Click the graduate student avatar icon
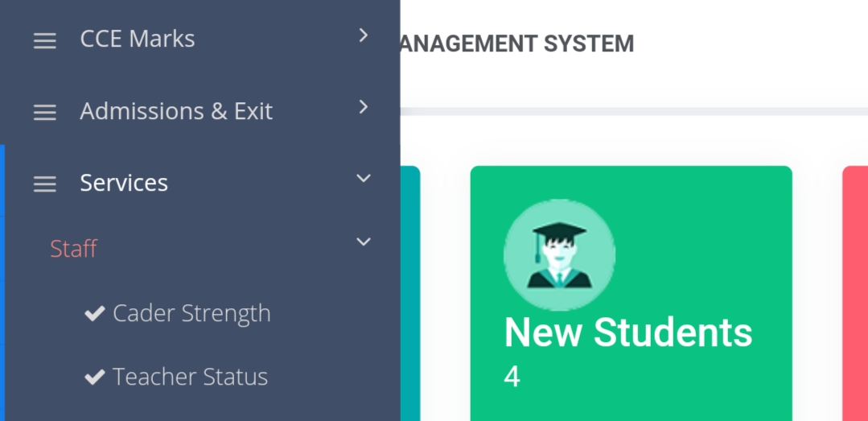The height and width of the screenshot is (421, 868). 559,255
